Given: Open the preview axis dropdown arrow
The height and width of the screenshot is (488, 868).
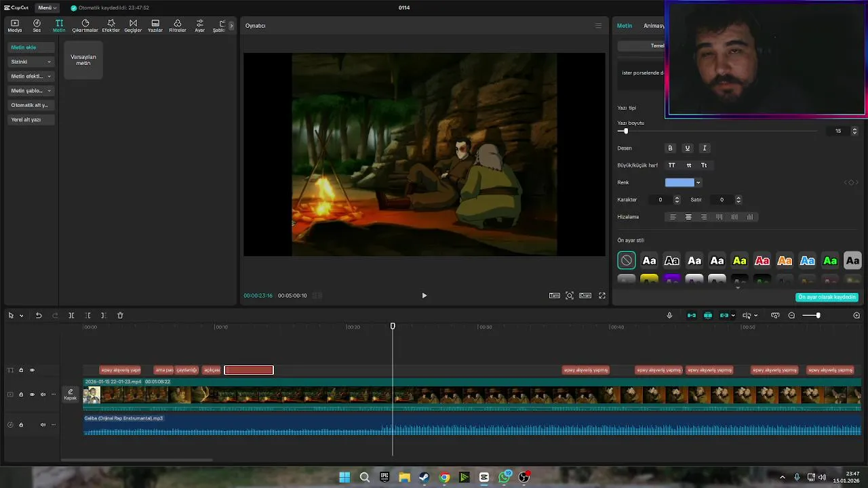Looking at the screenshot, I should 755,316.
